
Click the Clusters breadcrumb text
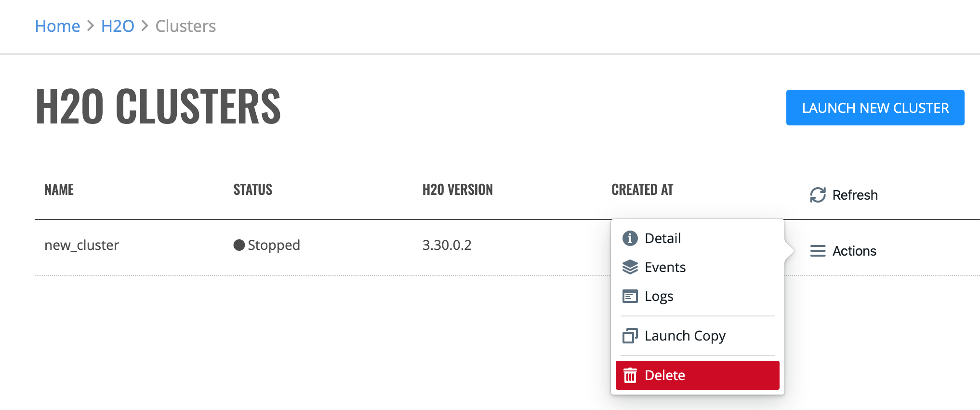pyautogui.click(x=185, y=26)
